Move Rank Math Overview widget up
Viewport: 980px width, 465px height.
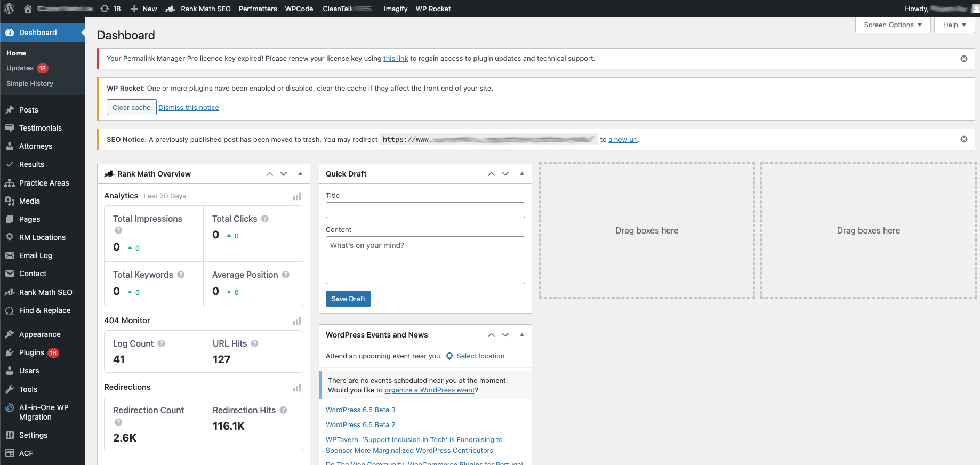270,174
